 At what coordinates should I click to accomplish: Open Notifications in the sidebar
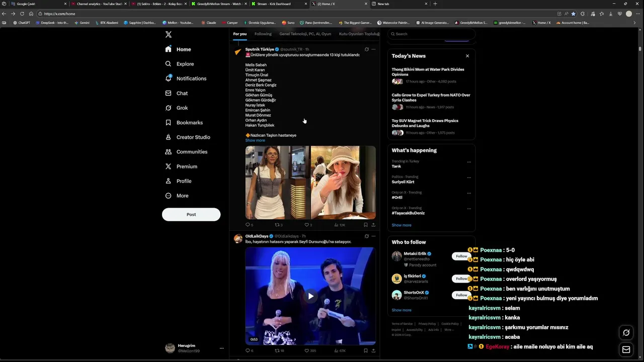click(x=186, y=78)
